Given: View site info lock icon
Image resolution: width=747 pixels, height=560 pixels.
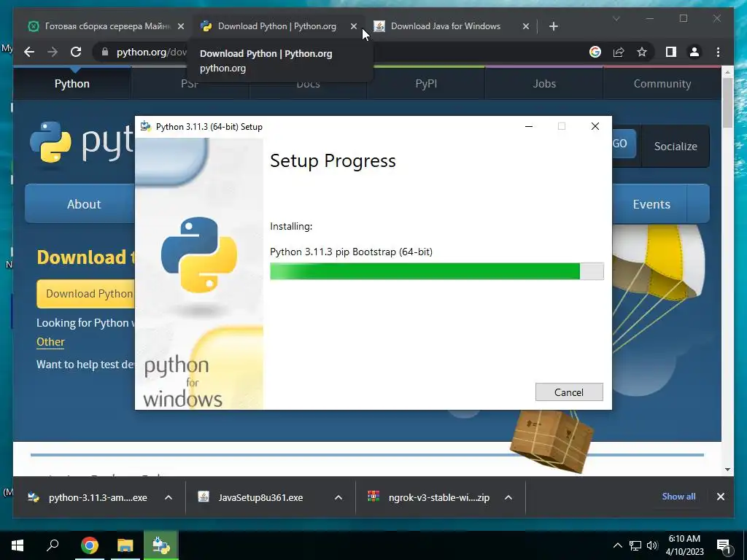Looking at the screenshot, I should (105, 52).
